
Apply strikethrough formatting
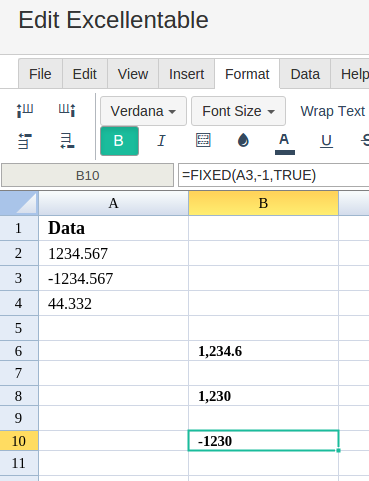(x=365, y=141)
